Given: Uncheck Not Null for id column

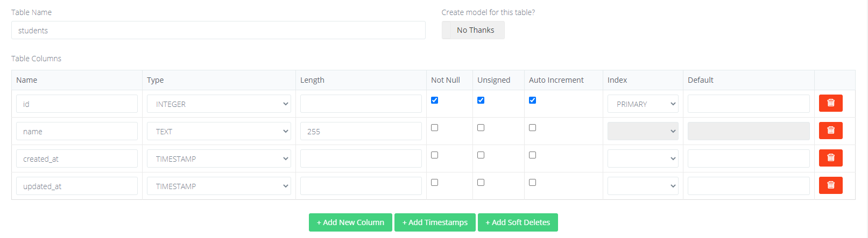Looking at the screenshot, I should 435,100.
